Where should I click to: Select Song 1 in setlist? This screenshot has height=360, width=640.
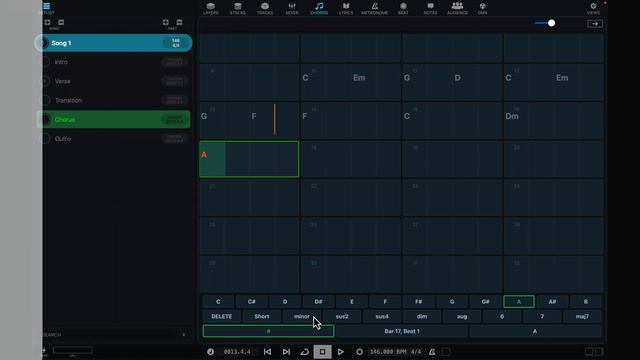(x=113, y=43)
